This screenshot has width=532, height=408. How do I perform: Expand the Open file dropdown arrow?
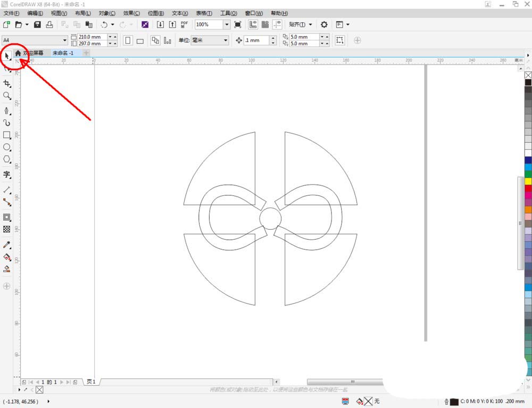pos(27,25)
